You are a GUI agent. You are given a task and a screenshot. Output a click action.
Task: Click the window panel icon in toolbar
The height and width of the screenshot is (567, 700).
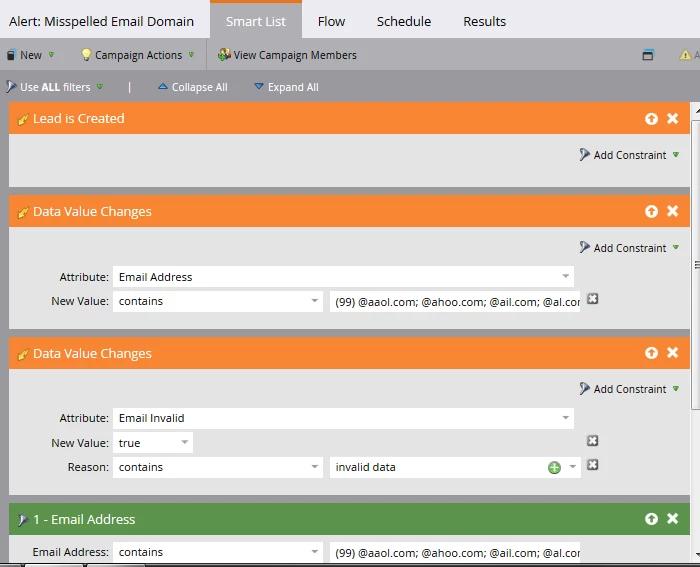[648, 55]
